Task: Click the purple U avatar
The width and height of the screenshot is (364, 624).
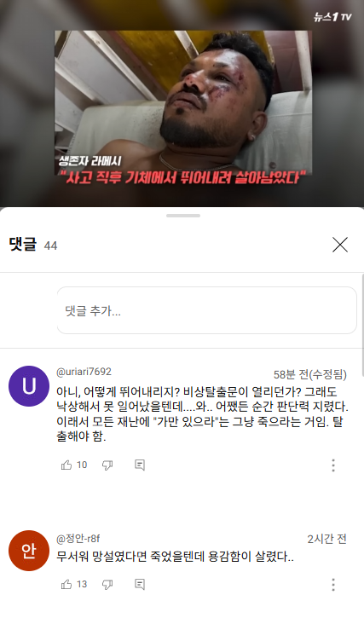Action: pos(29,386)
